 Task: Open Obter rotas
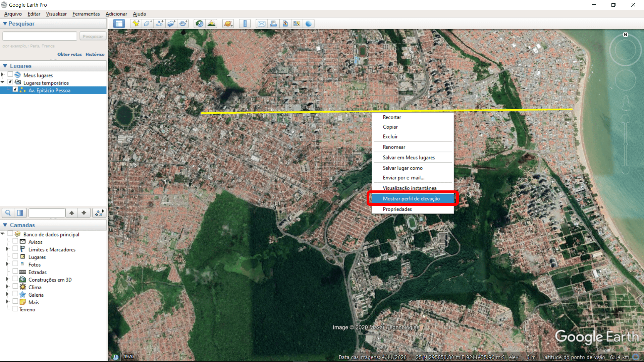[69, 54]
